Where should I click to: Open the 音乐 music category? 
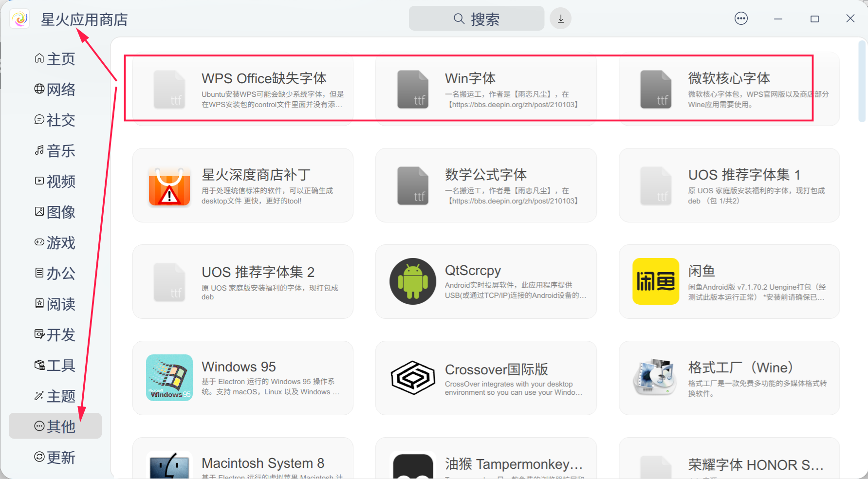[55, 151]
